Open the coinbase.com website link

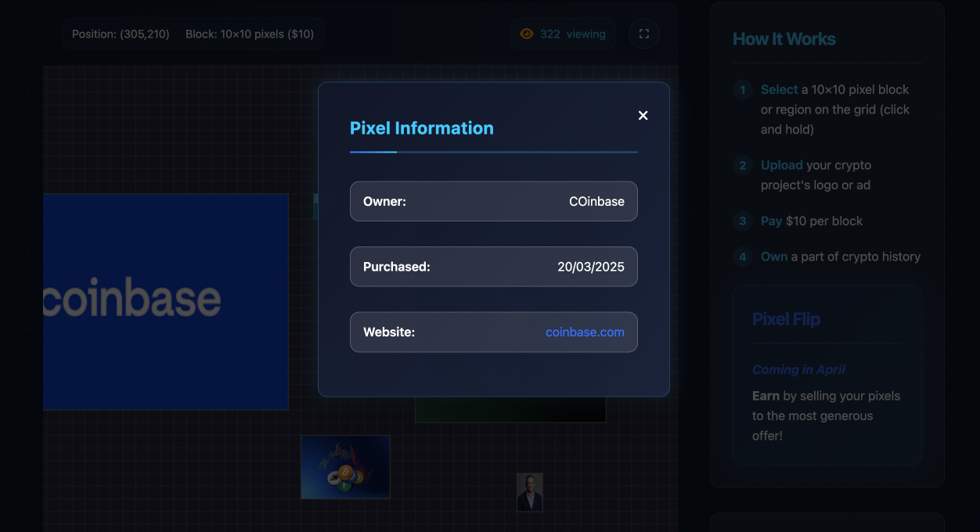(x=585, y=332)
